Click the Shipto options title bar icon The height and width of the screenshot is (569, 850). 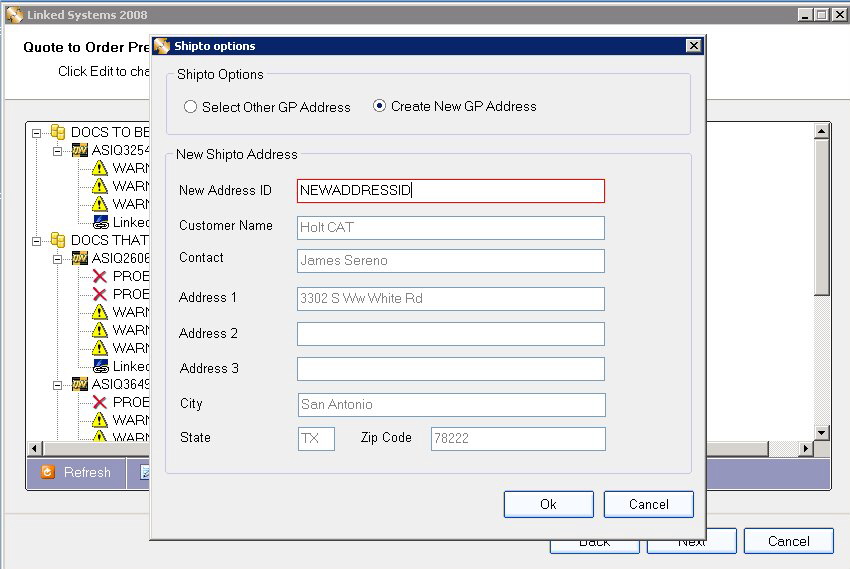tap(162, 46)
